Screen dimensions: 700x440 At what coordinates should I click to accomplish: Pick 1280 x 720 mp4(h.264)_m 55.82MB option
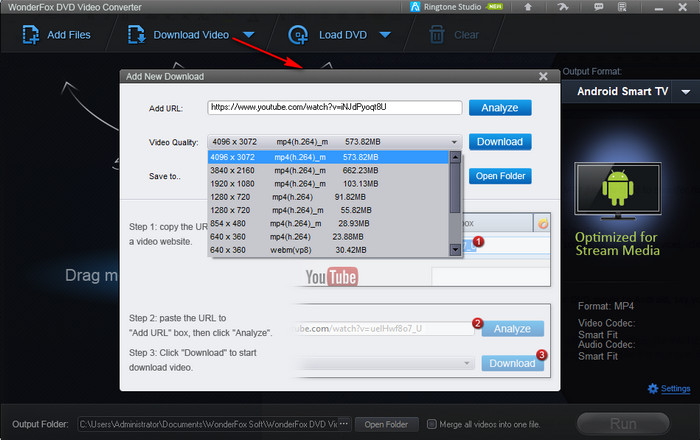coord(329,210)
